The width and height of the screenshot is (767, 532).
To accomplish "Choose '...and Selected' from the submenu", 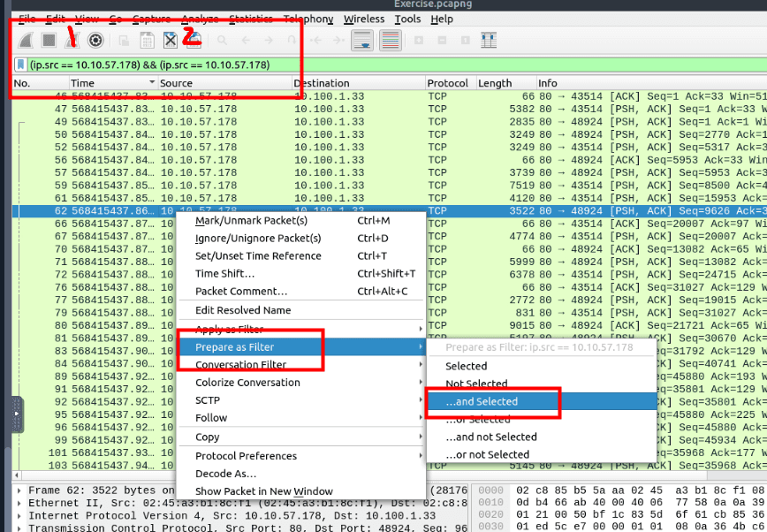I will 482,401.
